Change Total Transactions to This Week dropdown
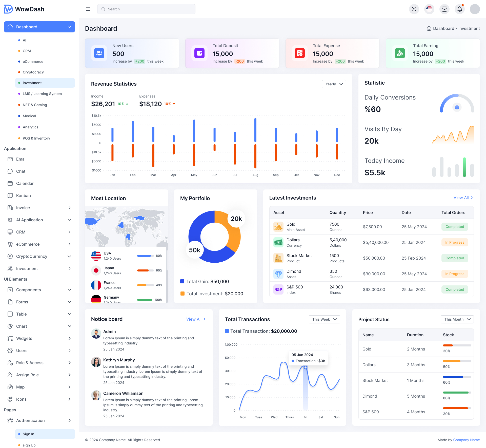 coord(324,319)
